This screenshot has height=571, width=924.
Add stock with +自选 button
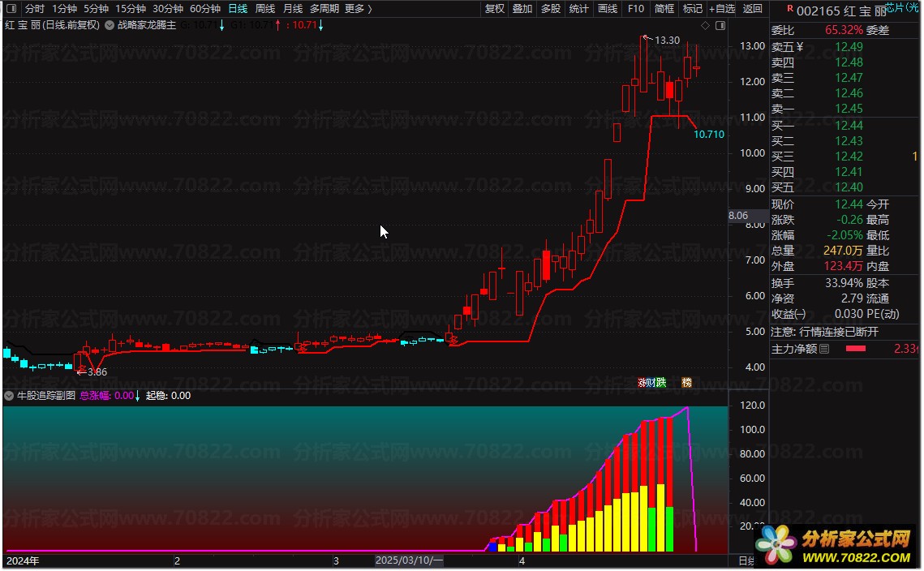tap(722, 9)
